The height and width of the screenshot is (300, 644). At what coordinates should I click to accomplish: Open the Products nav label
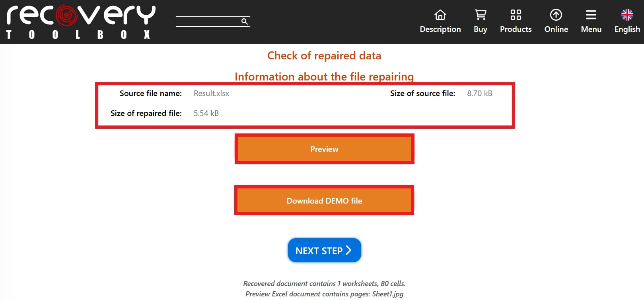pos(516,29)
